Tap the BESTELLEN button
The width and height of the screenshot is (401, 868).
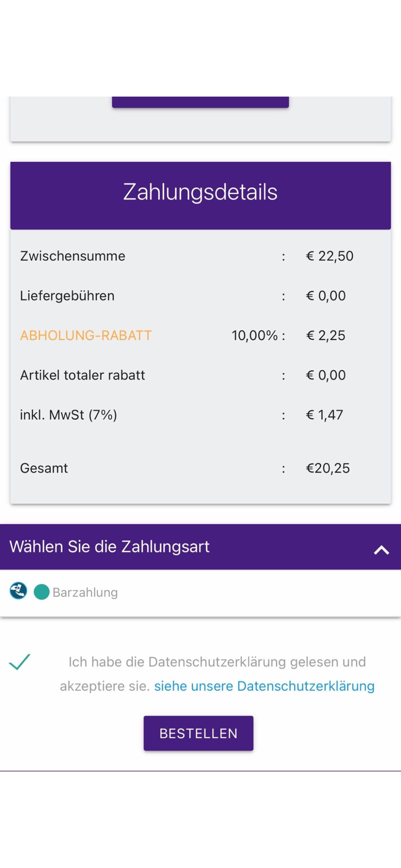[x=198, y=733]
